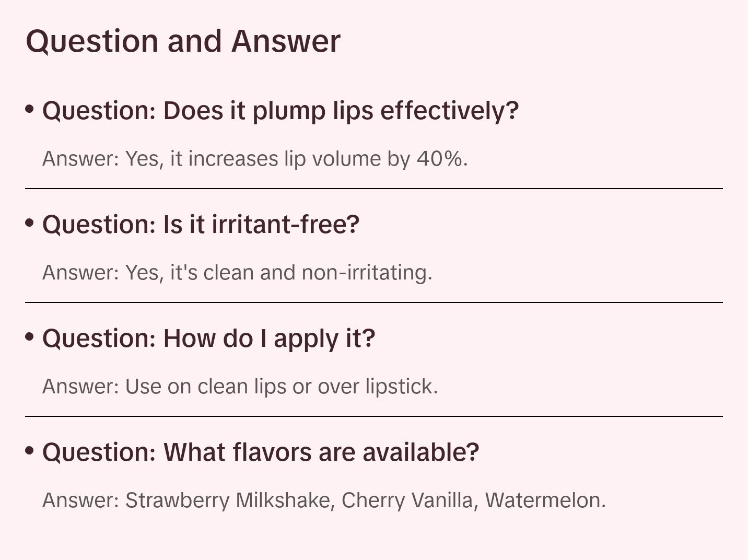748x560 pixels.
Task: Click the bullet beside the apply question
Action: [30, 337]
